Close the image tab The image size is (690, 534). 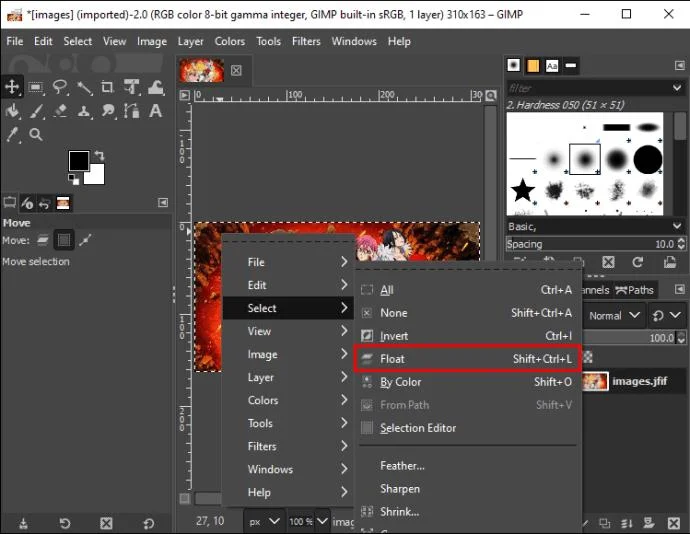point(236,70)
